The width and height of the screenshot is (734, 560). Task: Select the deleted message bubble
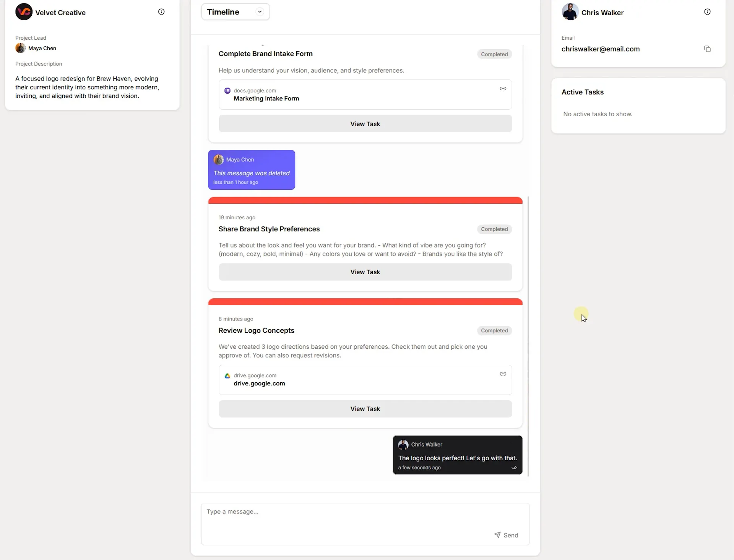point(252,170)
